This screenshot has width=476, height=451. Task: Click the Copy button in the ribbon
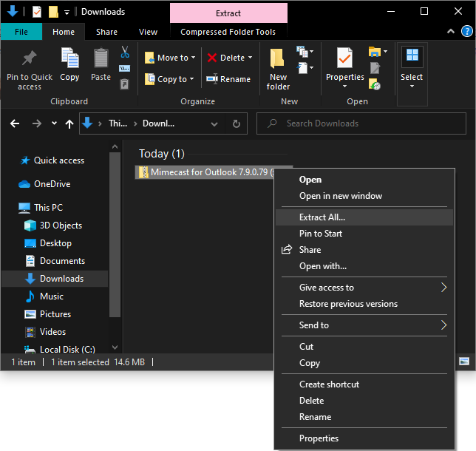coord(69,64)
